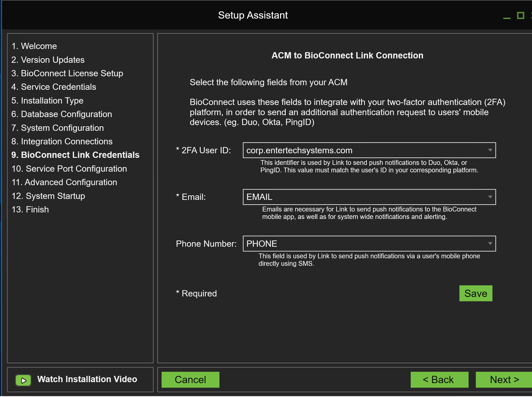The image size is (532, 397).
Task: Click the Watch Installation Video play icon
Action: pyautogui.click(x=23, y=380)
